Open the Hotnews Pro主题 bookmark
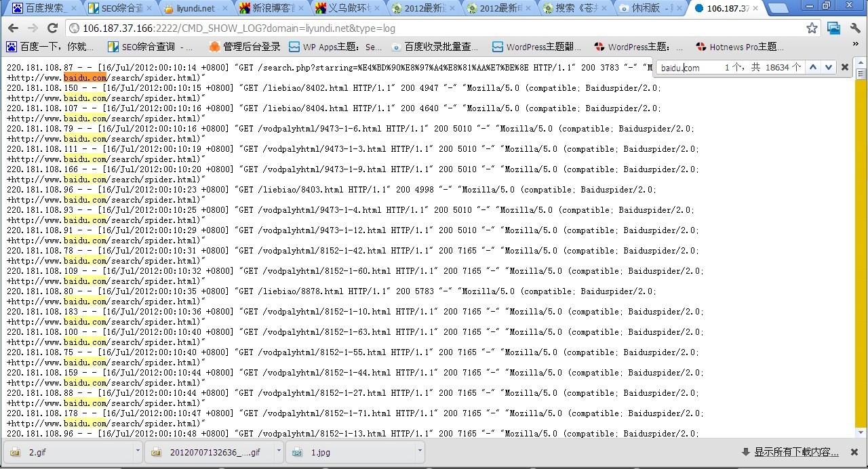Viewport: 868px width, 469px height. 740,47
